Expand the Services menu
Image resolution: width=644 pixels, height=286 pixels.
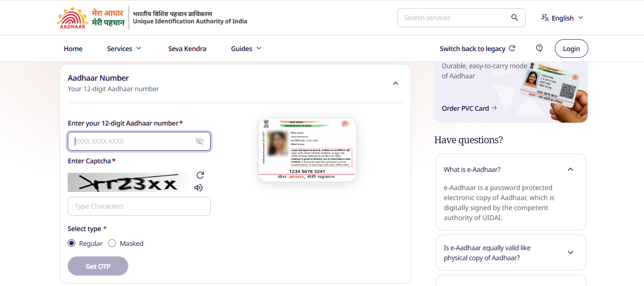pyautogui.click(x=124, y=48)
